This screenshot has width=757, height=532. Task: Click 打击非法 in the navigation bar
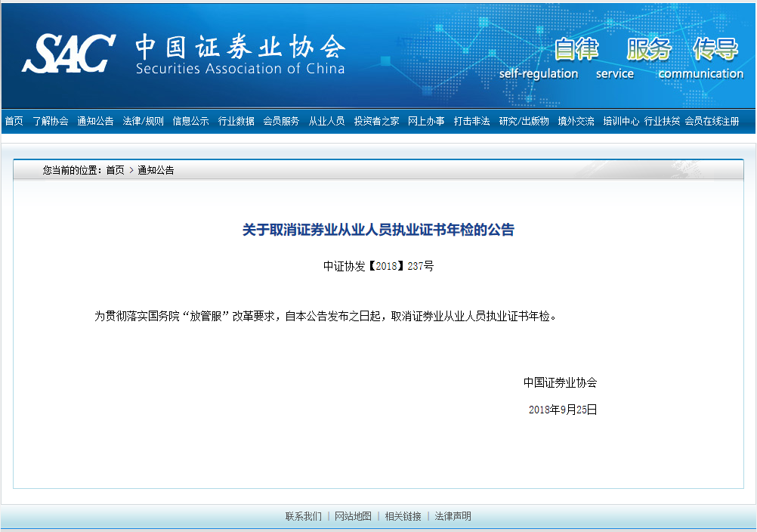(471, 121)
